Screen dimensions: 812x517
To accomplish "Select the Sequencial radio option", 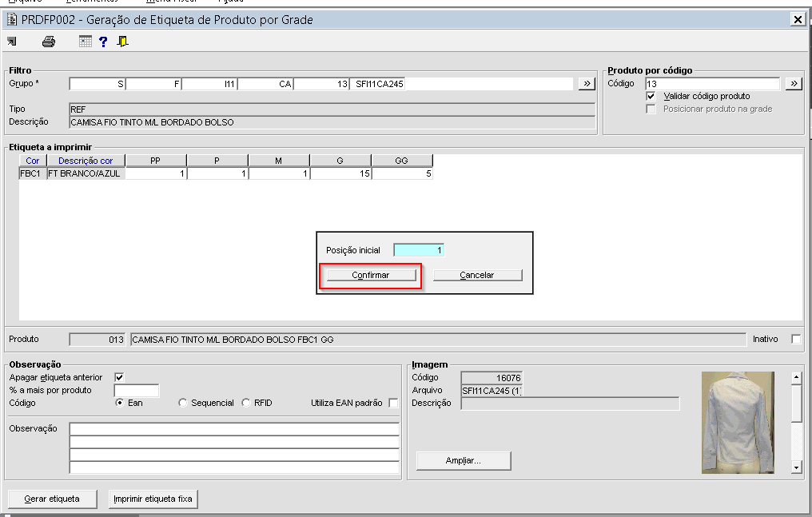I will (182, 403).
